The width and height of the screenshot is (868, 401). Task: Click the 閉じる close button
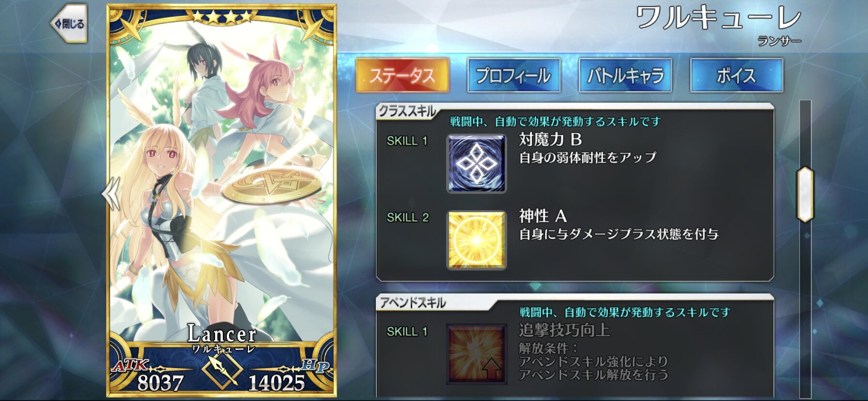click(69, 24)
